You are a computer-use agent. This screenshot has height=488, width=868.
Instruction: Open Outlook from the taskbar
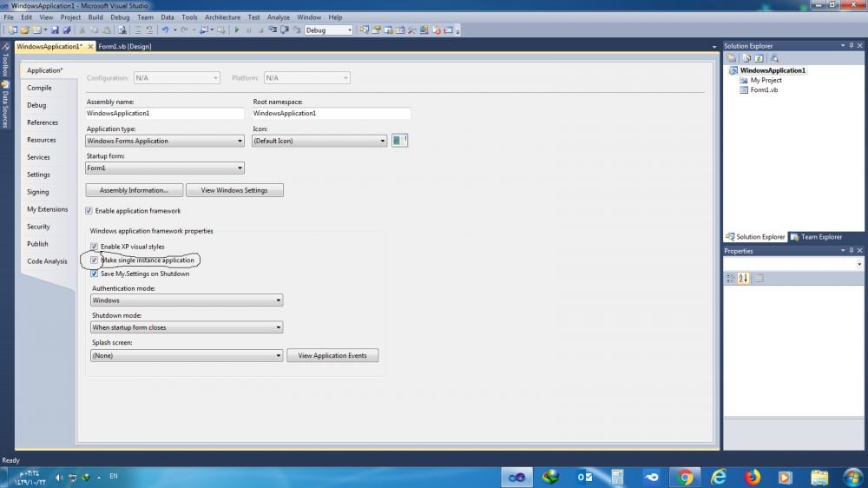point(584,477)
